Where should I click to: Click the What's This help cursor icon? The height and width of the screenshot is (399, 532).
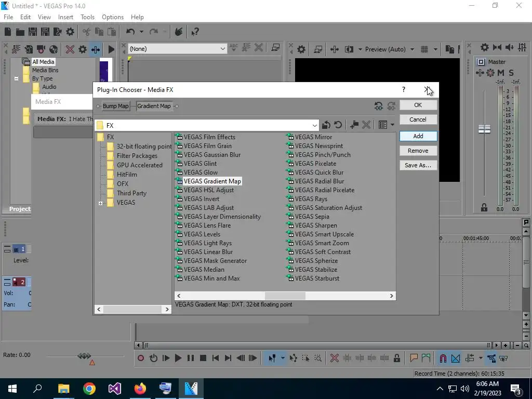(195, 32)
